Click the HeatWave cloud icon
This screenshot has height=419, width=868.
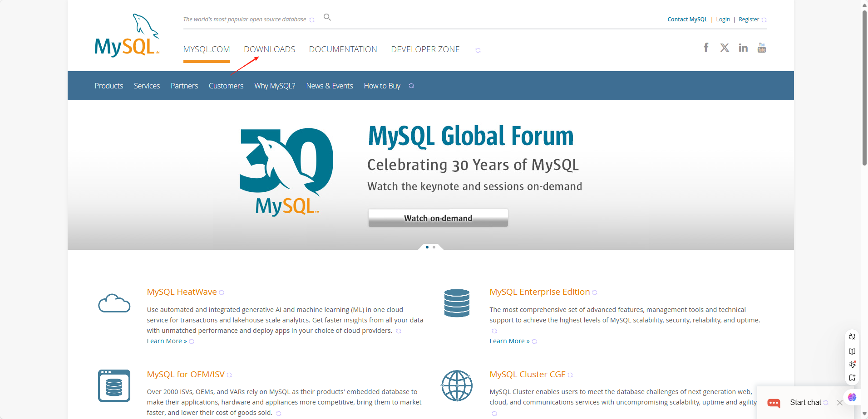pyautogui.click(x=114, y=303)
